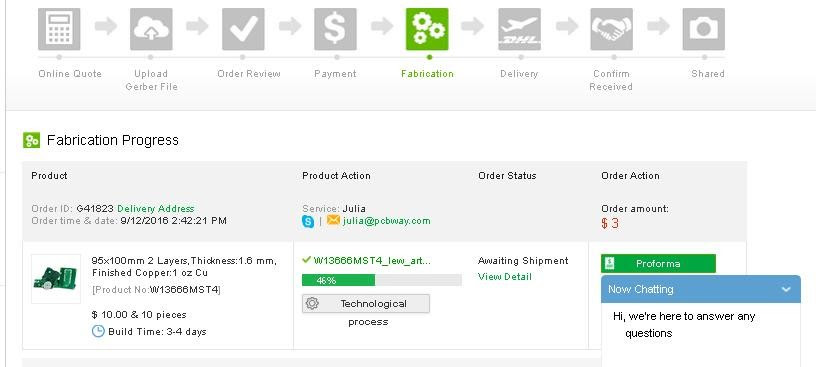This screenshot has height=367, width=816.
Task: Click the View Detail link under Awaiting Shipment
Action: pos(505,277)
